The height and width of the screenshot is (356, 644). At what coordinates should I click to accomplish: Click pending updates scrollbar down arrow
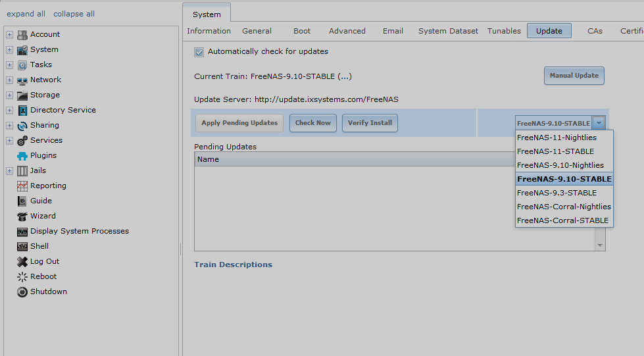tap(600, 245)
